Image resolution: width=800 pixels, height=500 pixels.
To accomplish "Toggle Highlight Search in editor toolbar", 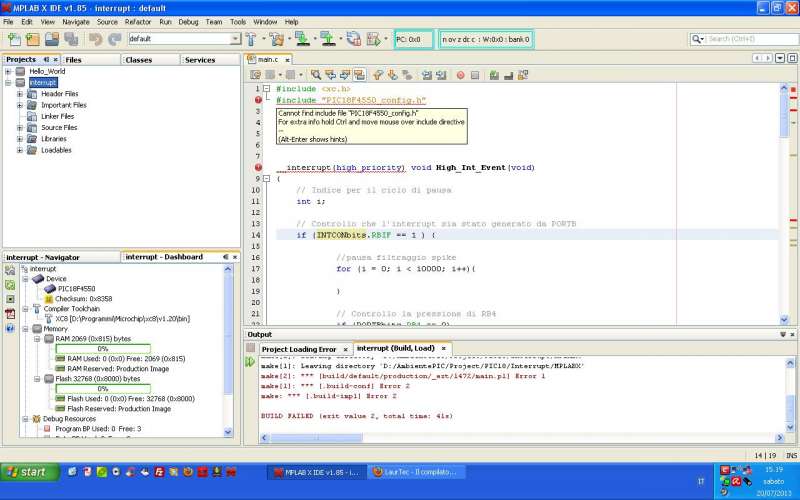I will point(359,75).
